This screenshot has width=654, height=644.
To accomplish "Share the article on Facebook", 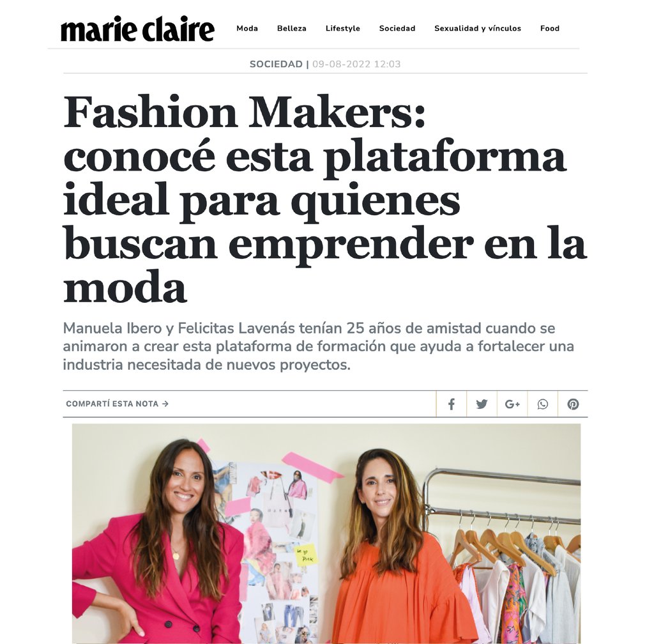I will [x=452, y=404].
